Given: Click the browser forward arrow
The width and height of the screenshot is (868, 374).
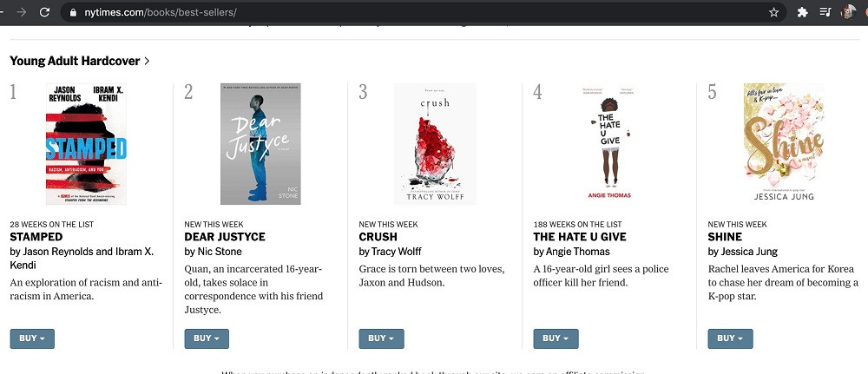Looking at the screenshot, I should [22, 12].
